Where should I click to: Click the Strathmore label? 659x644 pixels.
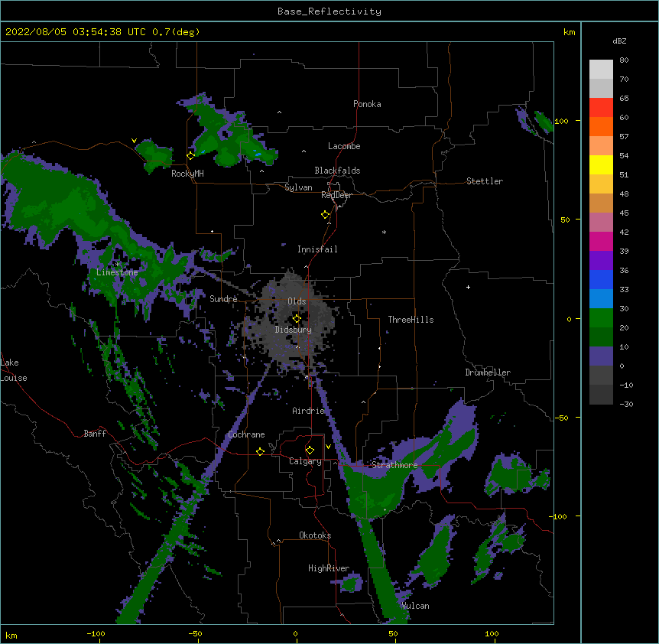pos(394,465)
